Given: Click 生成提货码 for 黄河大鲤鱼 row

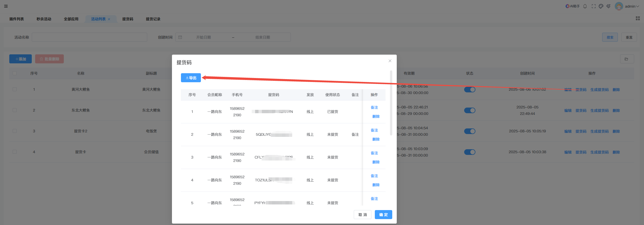Looking at the screenshot, I should coord(599,90).
